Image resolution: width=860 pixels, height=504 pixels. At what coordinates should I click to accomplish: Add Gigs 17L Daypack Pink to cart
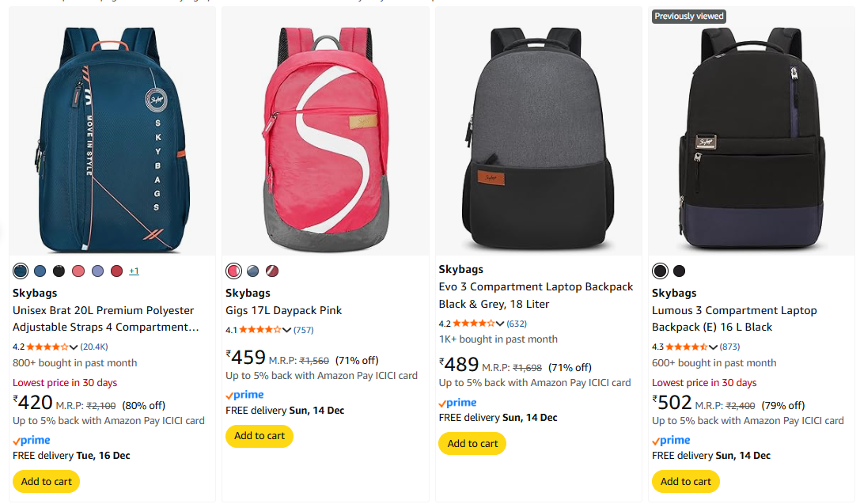(260, 436)
